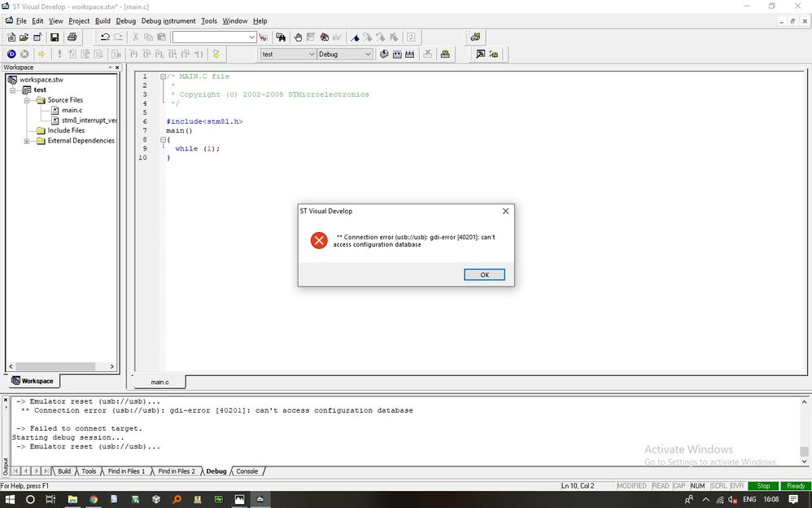The image size is (812, 508).
Task: Click the hand (breakpoint) icon
Action: tap(298, 37)
